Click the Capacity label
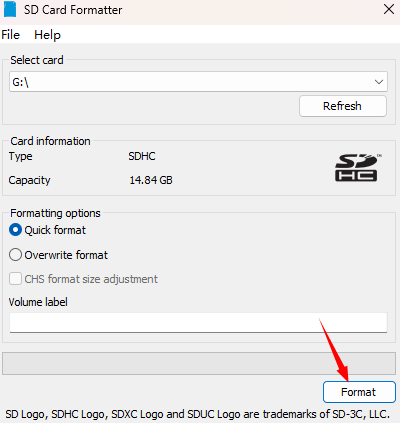 pos(29,180)
